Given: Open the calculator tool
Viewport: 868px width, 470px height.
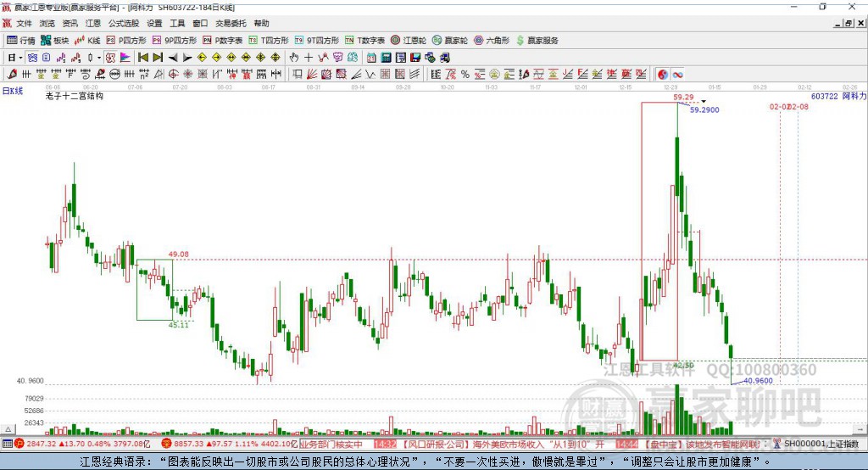Looking at the screenshot, I should coord(386,58).
